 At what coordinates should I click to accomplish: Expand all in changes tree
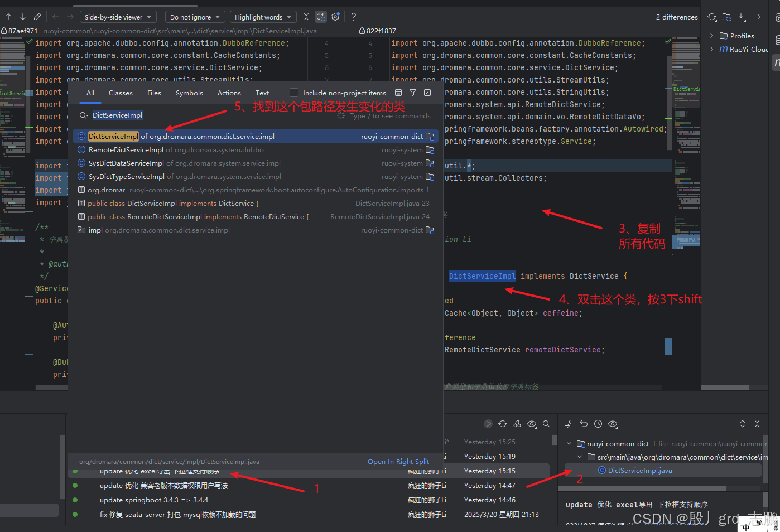743,424
